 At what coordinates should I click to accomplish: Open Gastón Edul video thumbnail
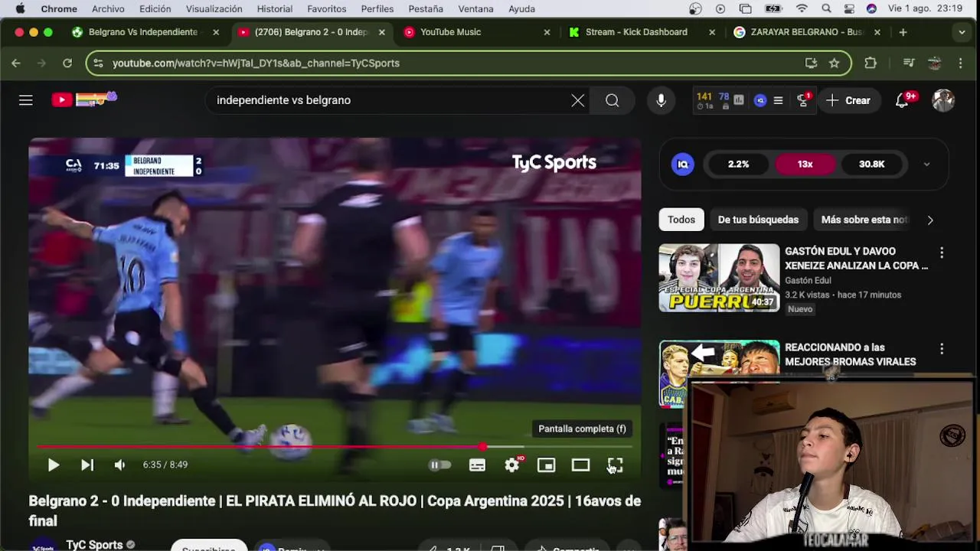click(719, 278)
